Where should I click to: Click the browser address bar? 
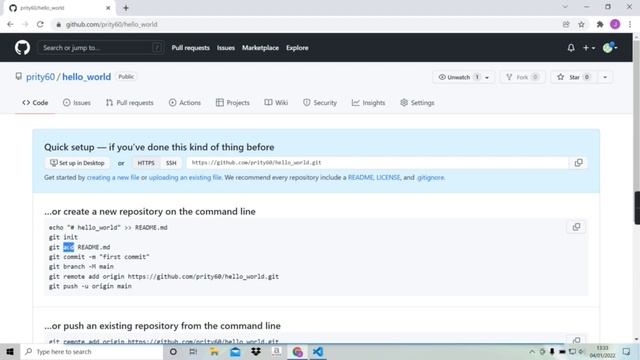pyautogui.click(x=307, y=24)
